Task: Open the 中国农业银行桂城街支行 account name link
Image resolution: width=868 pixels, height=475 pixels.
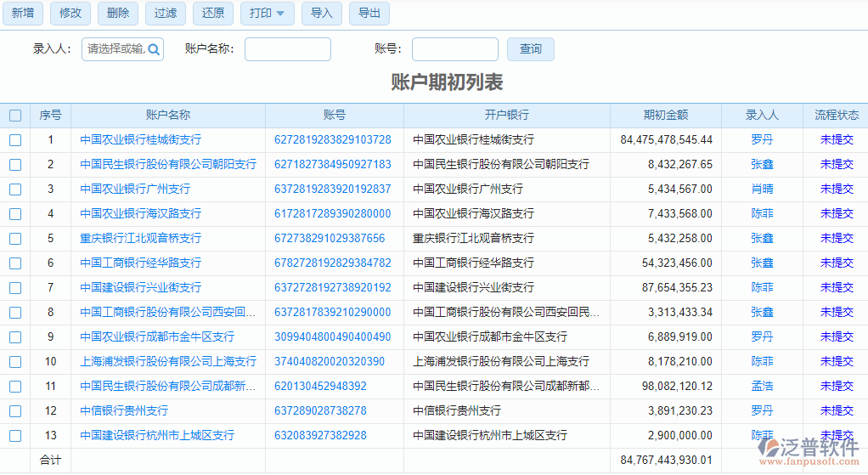Action: [x=141, y=140]
